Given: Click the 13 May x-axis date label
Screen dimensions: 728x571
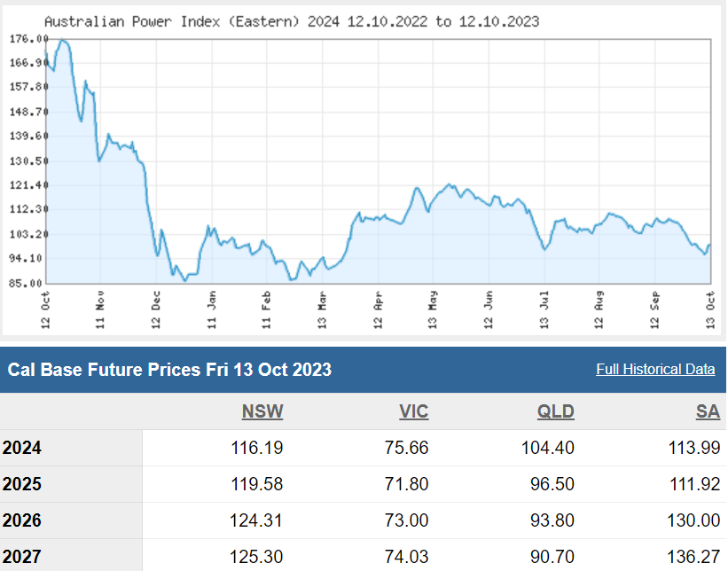Looking at the screenshot, I should 434,309.
